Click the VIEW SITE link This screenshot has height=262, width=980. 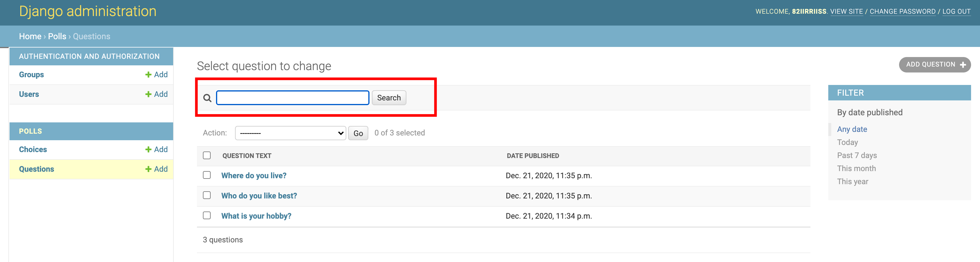[846, 11]
